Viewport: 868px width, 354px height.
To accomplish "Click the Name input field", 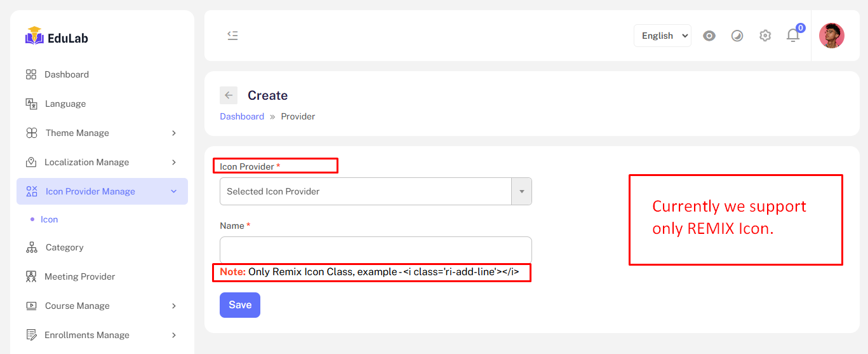I will [x=375, y=248].
